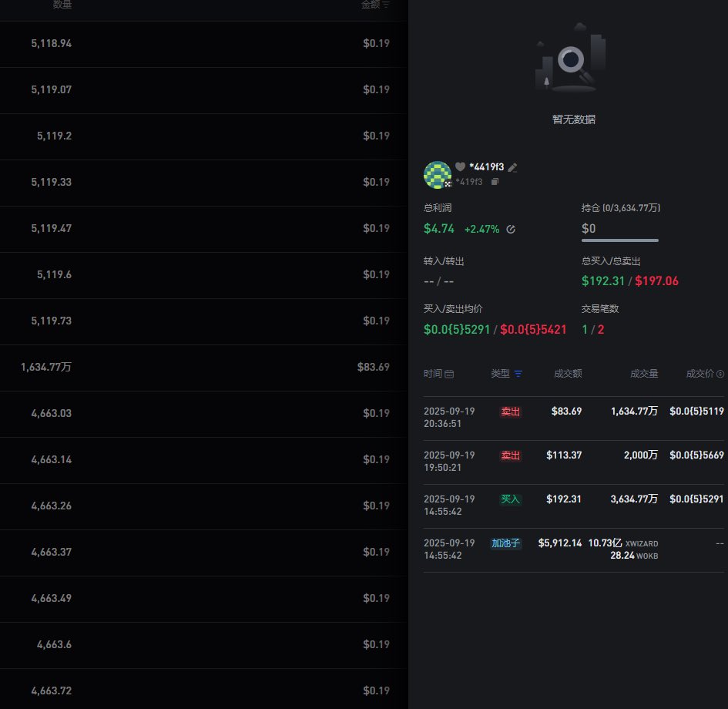Screen dimensions: 728x709
Task: Copy address *419f3 with copy icon
Action: click(495, 182)
